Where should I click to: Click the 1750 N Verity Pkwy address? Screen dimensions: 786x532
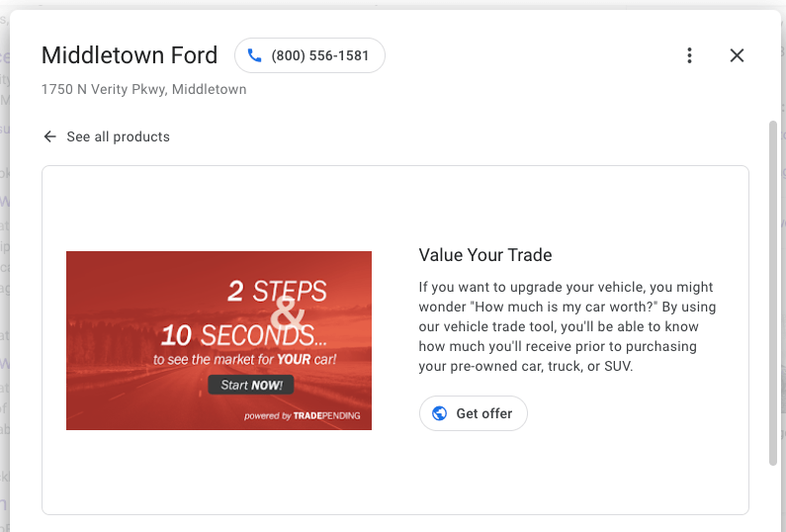pyautogui.click(x=144, y=89)
